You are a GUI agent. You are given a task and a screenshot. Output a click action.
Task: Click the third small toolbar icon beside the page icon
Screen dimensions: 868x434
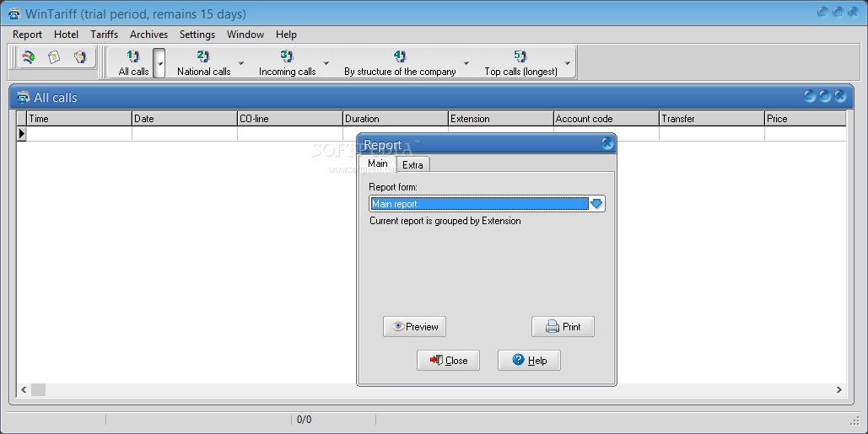pyautogui.click(x=80, y=57)
